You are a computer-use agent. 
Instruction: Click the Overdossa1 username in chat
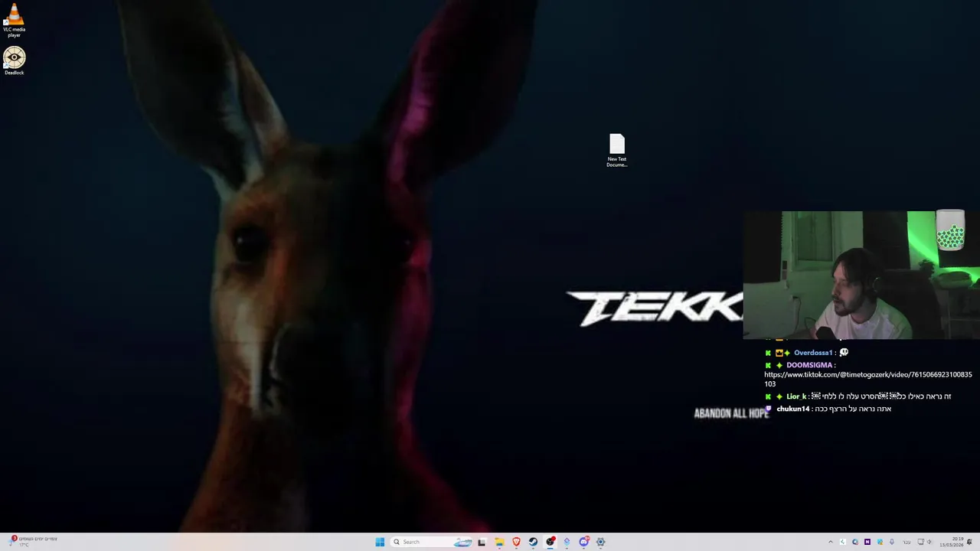813,353
